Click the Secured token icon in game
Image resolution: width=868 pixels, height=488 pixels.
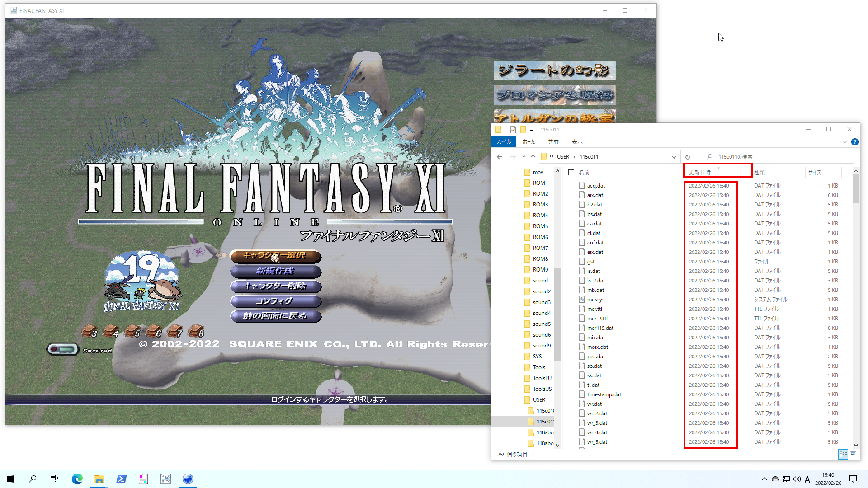[x=63, y=349]
